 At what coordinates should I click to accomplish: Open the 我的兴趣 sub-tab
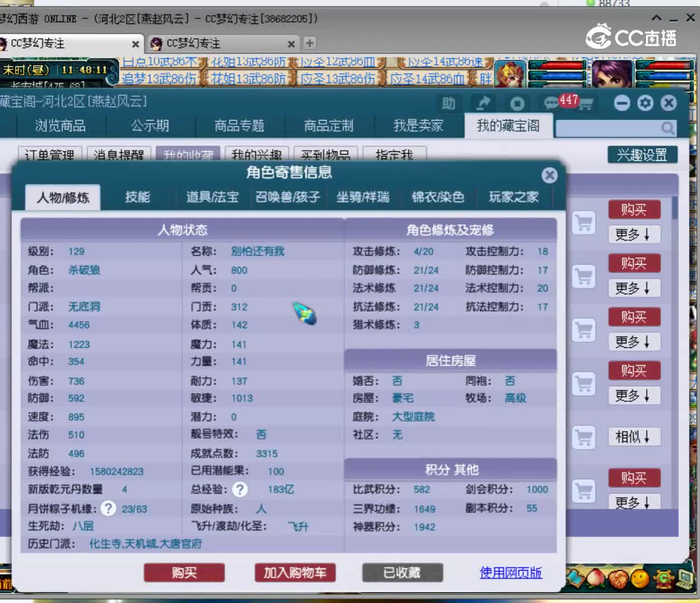tap(257, 155)
